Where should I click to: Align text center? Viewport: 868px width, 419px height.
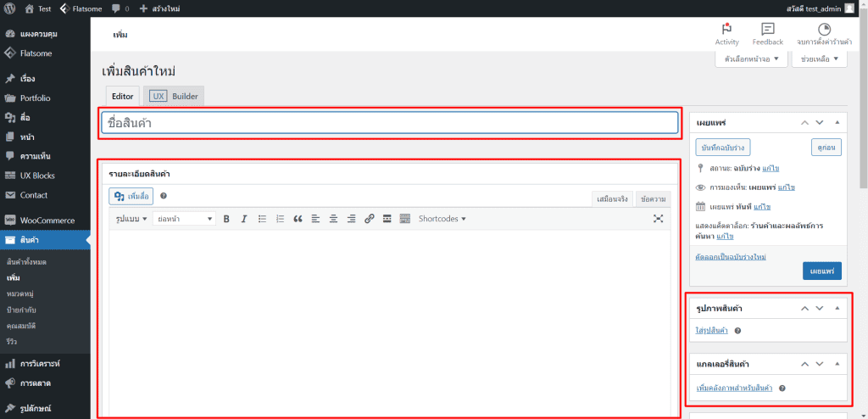tap(333, 219)
